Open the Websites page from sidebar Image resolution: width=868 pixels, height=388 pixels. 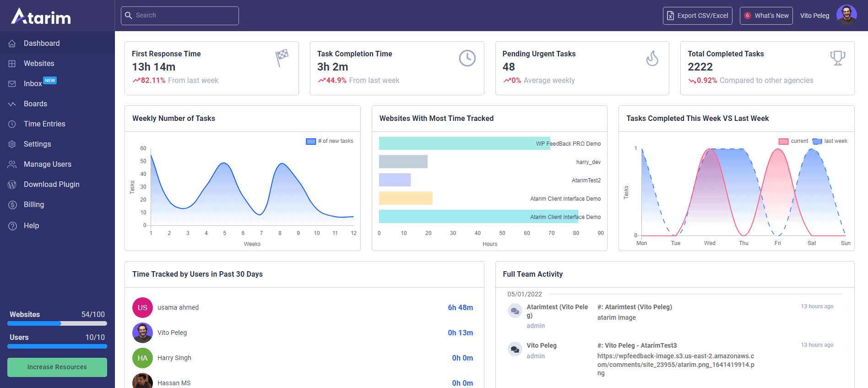[39, 64]
